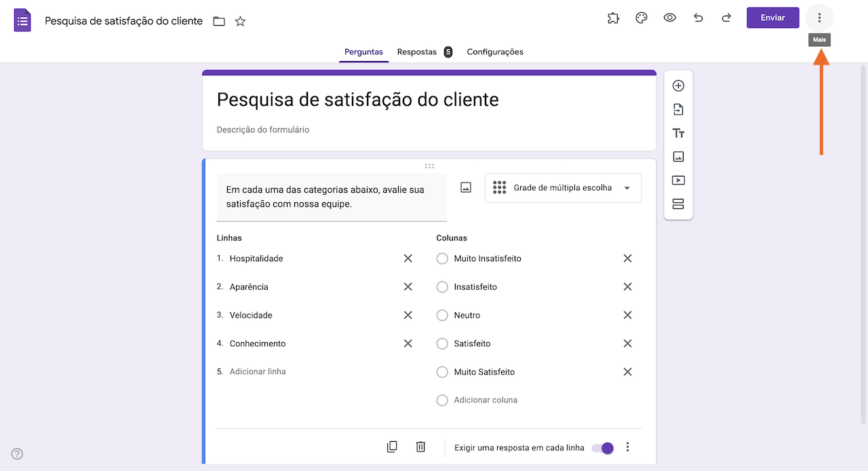
Task: Add a title and description with the Tt icon
Action: tap(678, 133)
